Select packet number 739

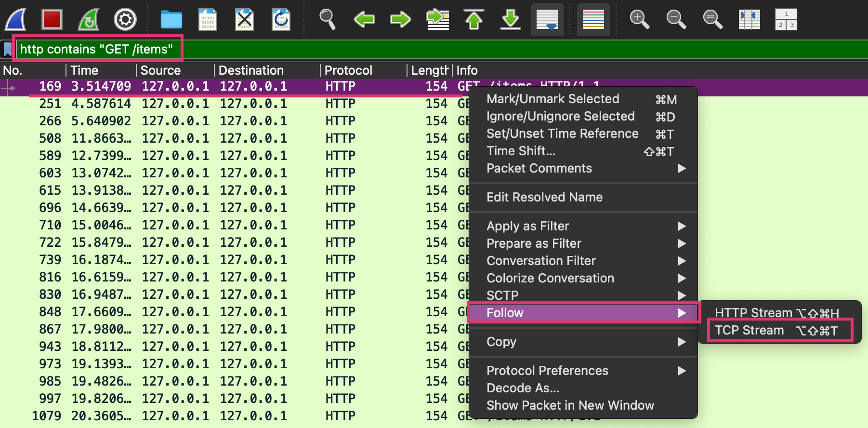[235, 260]
